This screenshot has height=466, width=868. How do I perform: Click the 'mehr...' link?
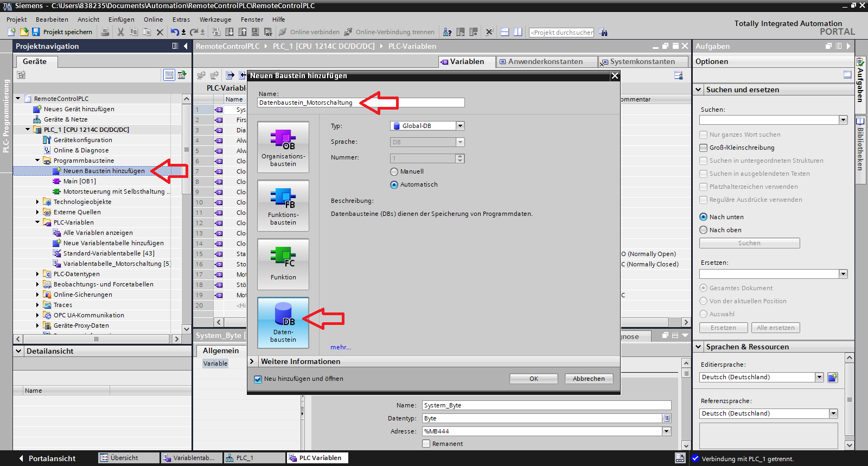341,347
